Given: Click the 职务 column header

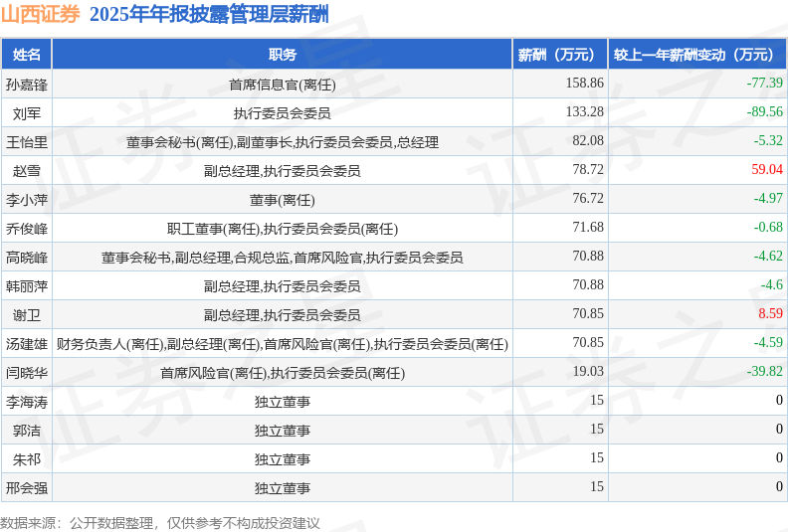Looking at the screenshot, I should [x=282, y=55].
